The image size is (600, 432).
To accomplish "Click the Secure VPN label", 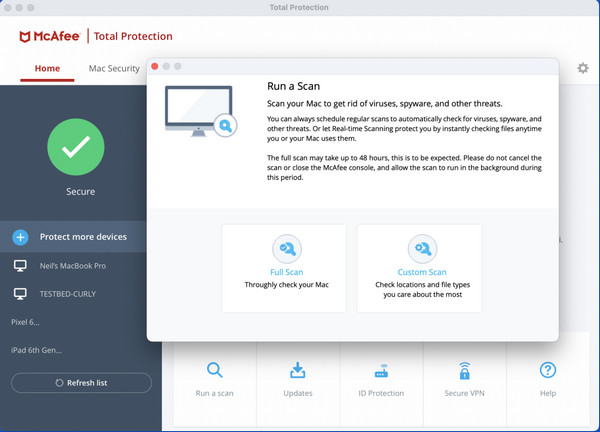I will click(465, 393).
